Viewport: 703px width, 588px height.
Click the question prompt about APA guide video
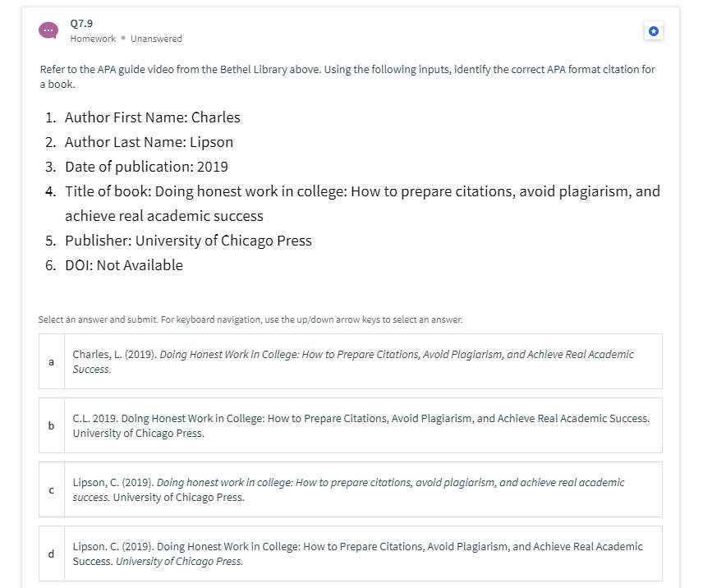coord(347,76)
